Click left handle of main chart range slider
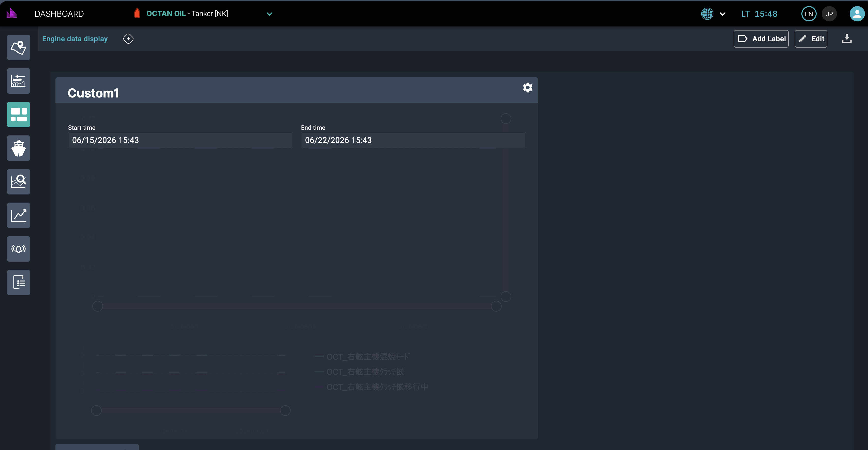The image size is (868, 450). click(98, 306)
